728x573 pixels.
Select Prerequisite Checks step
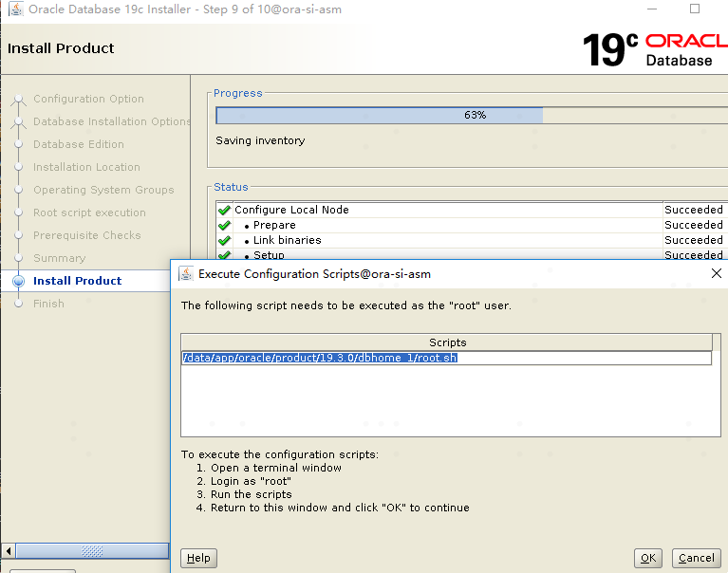pyautogui.click(x=86, y=235)
